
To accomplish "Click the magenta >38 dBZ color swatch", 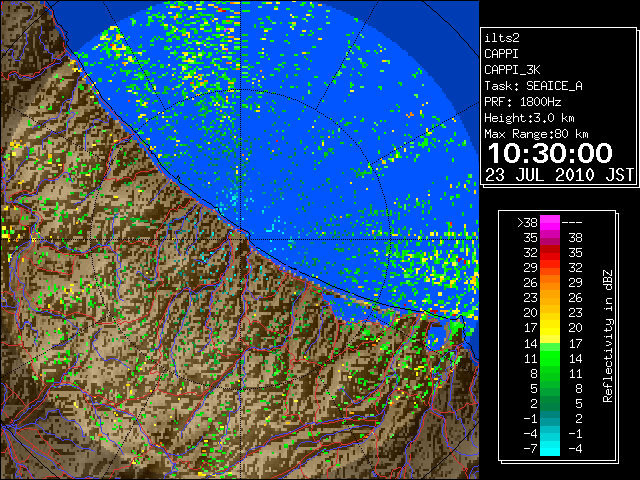I will tap(550, 222).
